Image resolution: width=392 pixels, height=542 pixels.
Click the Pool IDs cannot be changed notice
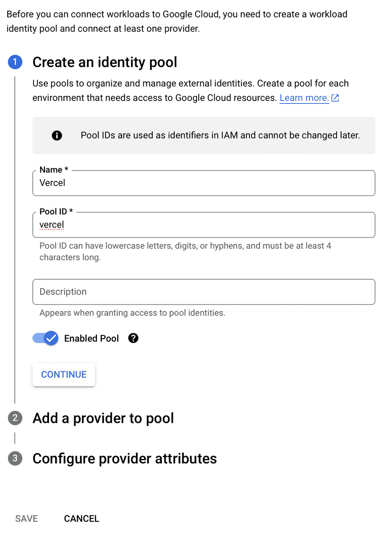220,135
